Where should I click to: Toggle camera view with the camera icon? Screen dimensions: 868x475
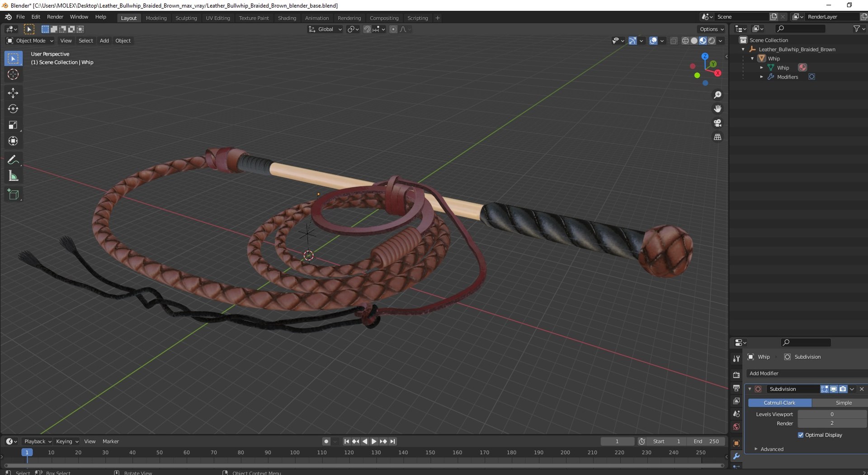point(717,123)
